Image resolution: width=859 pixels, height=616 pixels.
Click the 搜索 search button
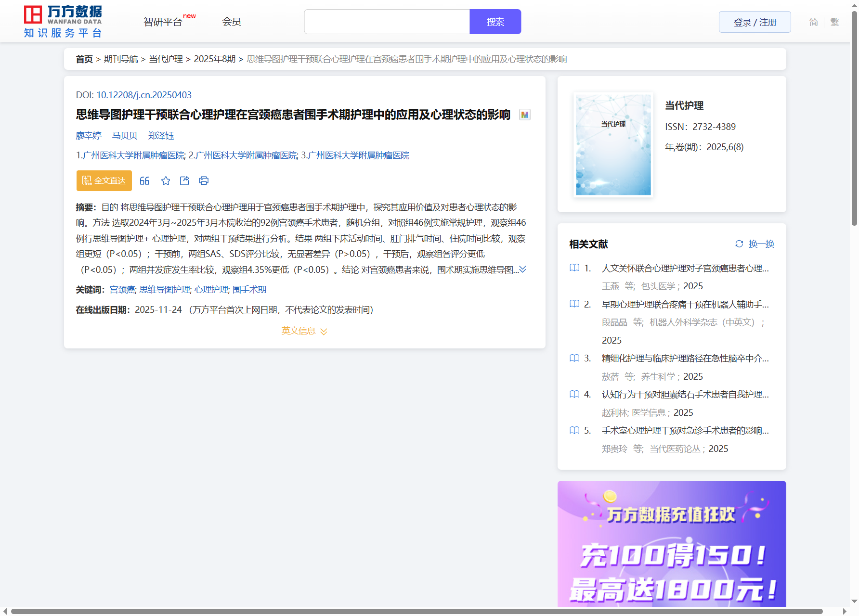495,22
